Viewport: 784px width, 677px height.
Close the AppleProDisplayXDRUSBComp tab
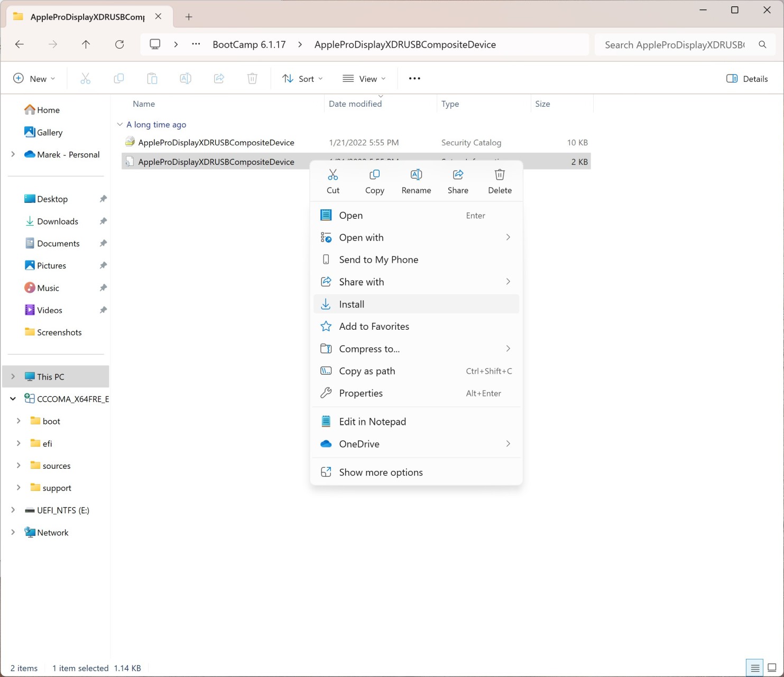[158, 16]
